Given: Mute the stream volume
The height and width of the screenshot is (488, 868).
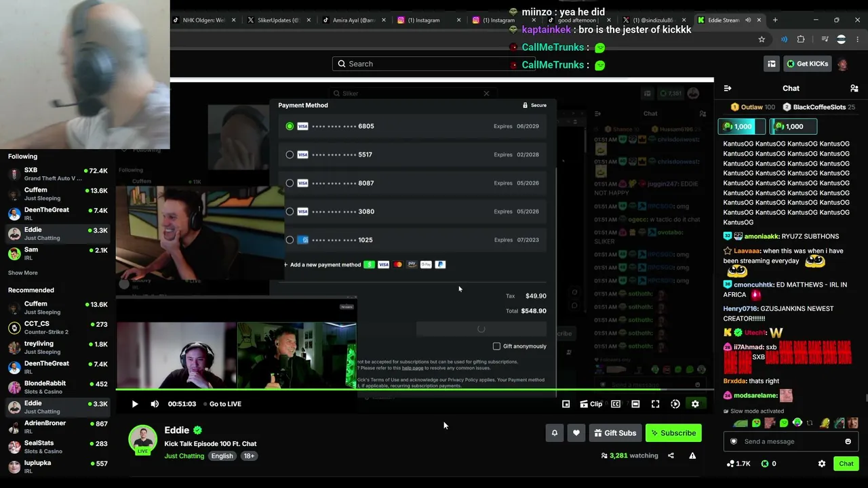Looking at the screenshot, I should click(155, 404).
